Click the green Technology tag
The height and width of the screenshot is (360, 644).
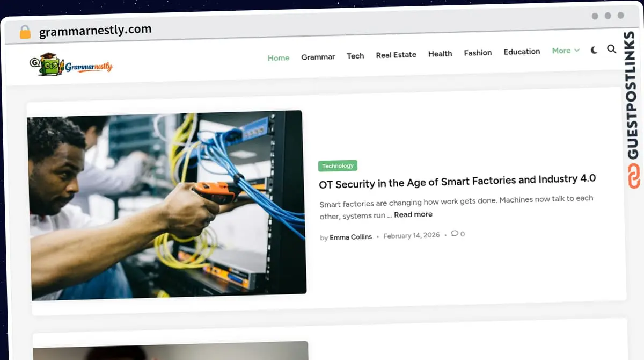pos(338,166)
